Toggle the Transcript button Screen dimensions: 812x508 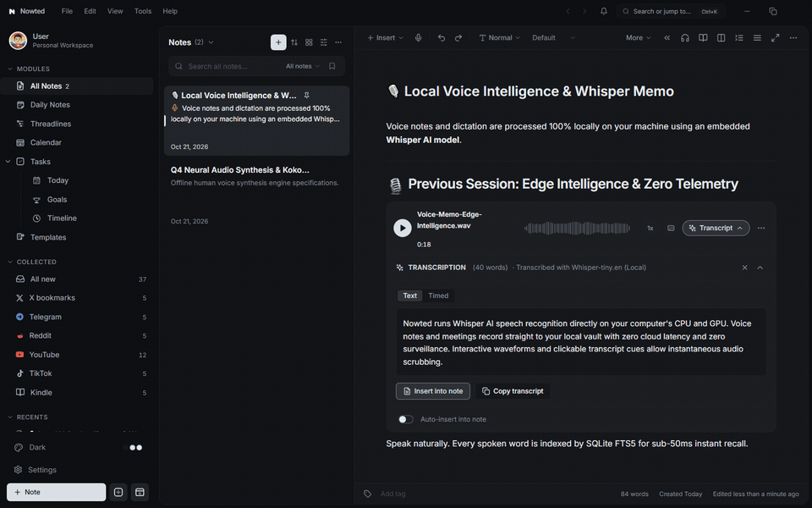pos(716,228)
